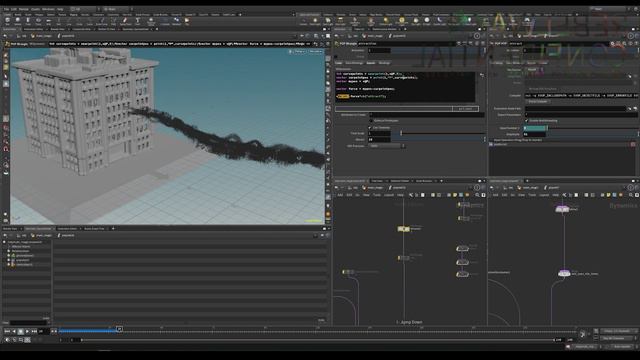This screenshot has width=640, height=360.
Task: Select the Torus shelf tool
Action: click(38, 21)
